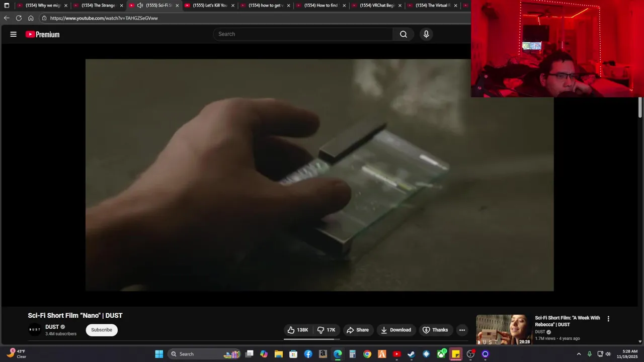The image size is (644, 362).
Task: View site information lock icon
Action: 44,18
